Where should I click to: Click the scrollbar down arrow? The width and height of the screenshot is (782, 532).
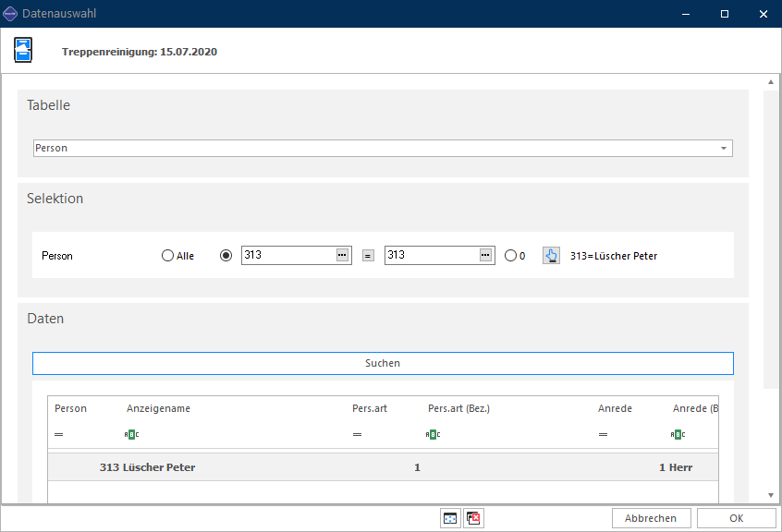(x=771, y=495)
